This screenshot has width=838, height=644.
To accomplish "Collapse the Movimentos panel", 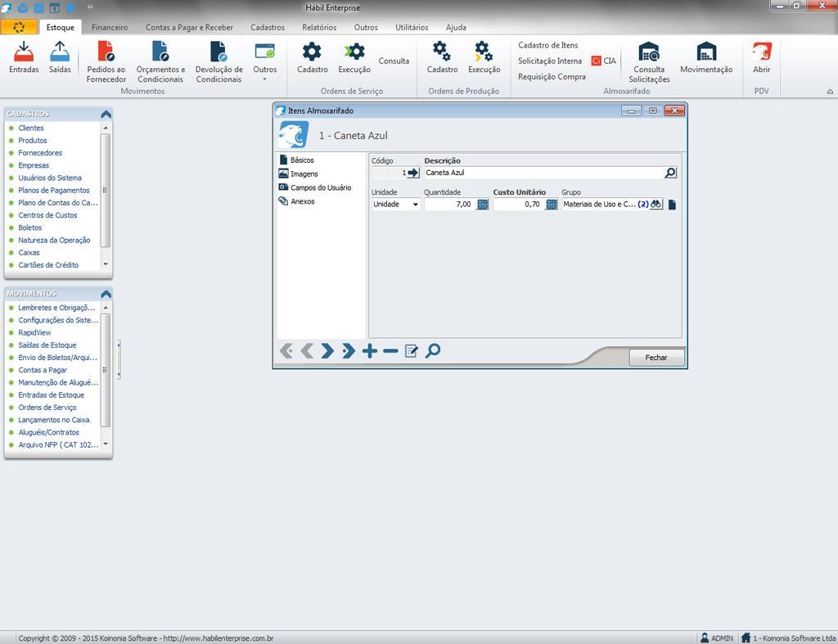I will tap(106, 294).
